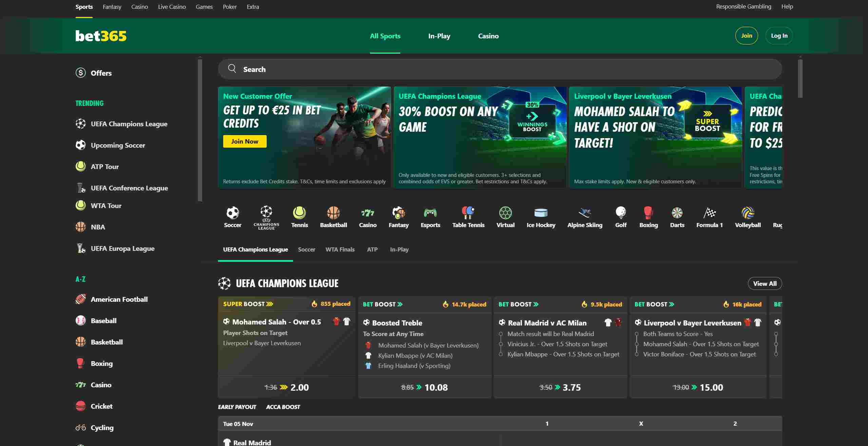868x446 pixels.
Task: Select Real Madrid v AC Milan boost 3.75
Action: coord(560,387)
